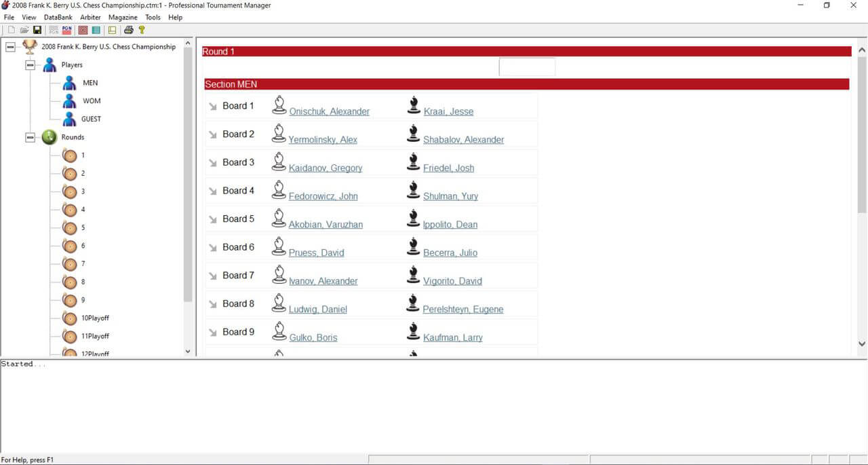
Task: Open Kaufman, Larry player link
Action: pos(453,337)
